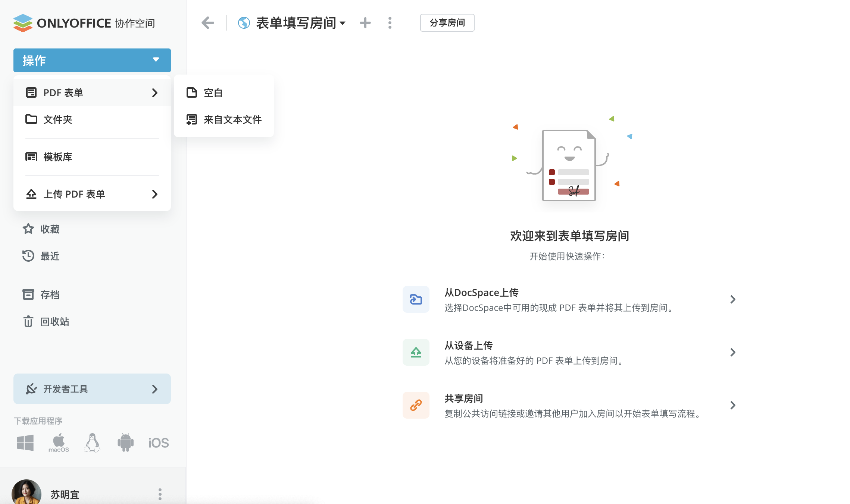The image size is (850, 504).
Task: Expand the PDF 表单 submenu chevron
Action: coord(155,92)
